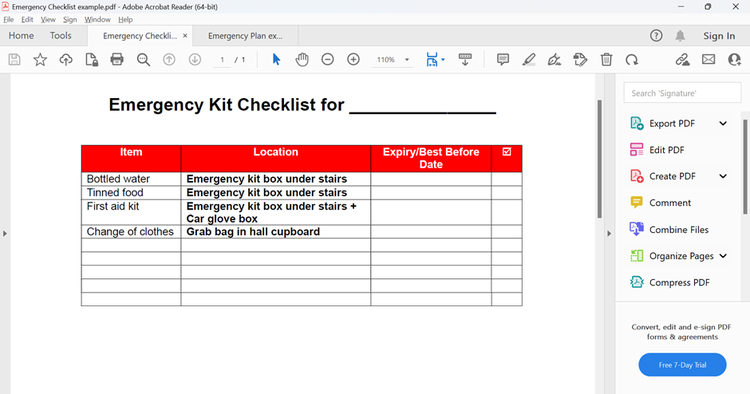Expand the Export PDF chevron
Viewport: 750px width, 394px height.
(723, 123)
